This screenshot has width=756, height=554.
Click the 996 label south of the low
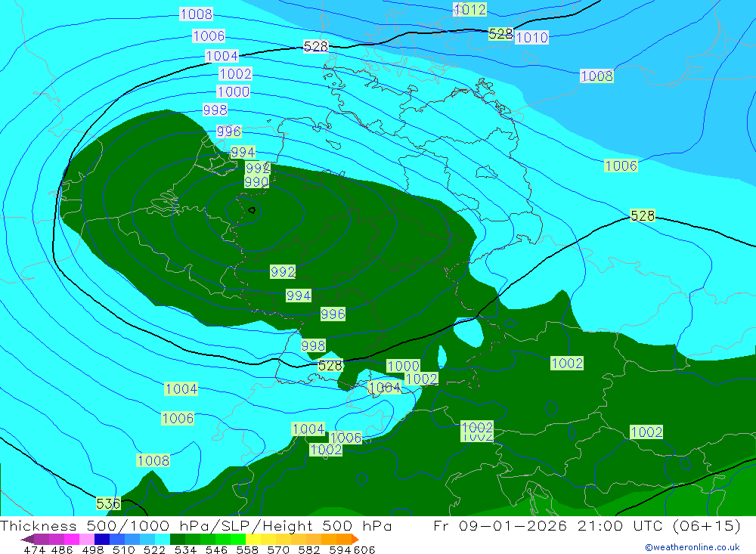coord(333,314)
